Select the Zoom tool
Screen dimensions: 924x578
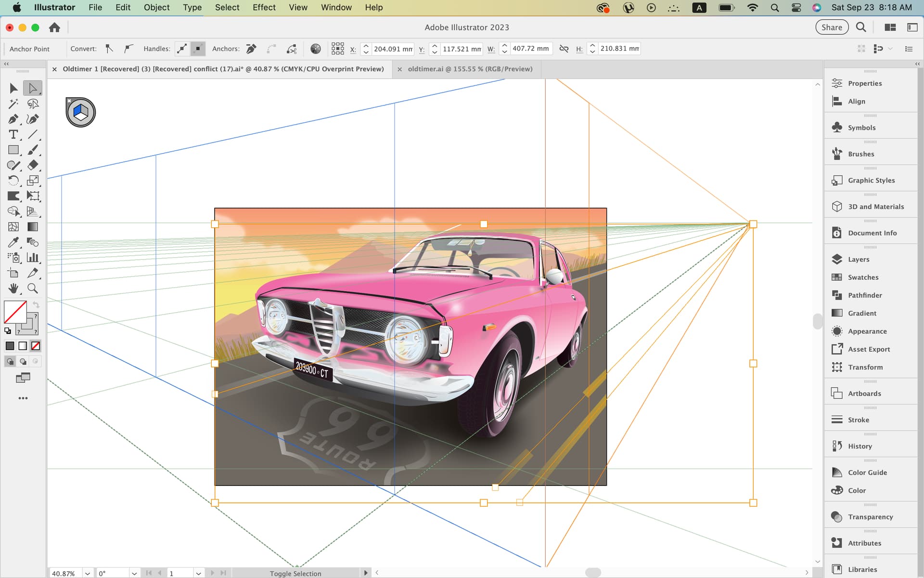pos(33,289)
